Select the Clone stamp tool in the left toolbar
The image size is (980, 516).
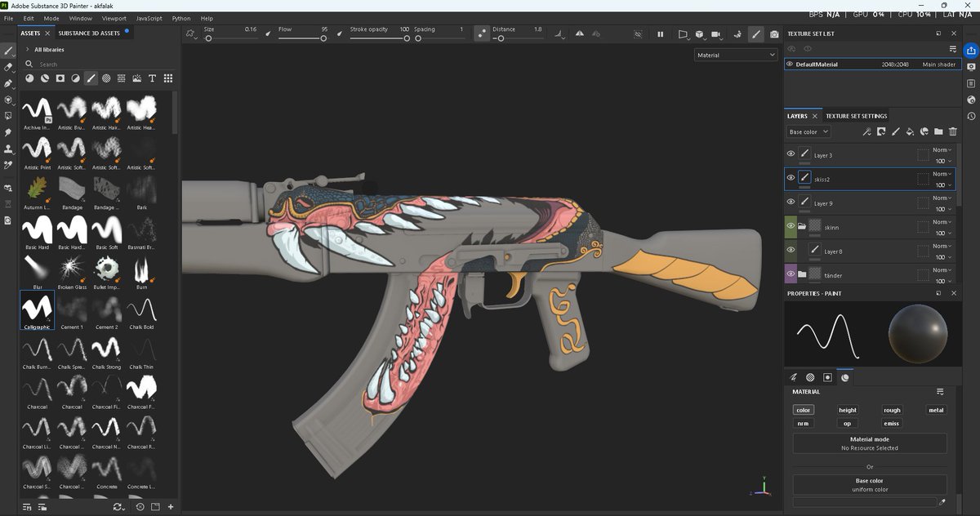point(8,149)
